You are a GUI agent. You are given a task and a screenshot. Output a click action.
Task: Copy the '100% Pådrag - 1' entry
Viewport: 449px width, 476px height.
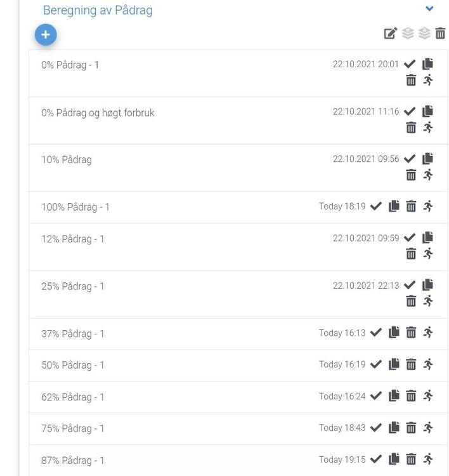click(x=394, y=206)
